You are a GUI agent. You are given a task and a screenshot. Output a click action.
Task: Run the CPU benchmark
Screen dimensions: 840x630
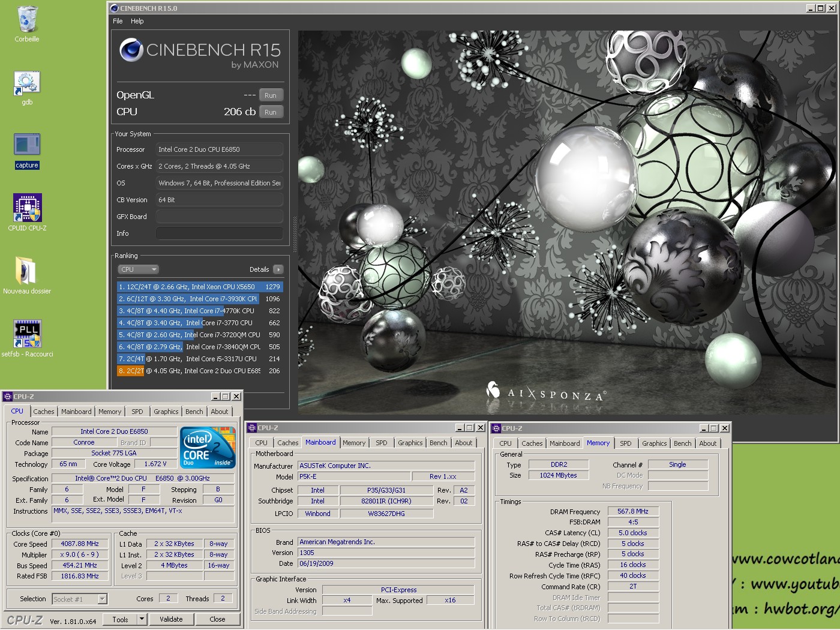(271, 112)
